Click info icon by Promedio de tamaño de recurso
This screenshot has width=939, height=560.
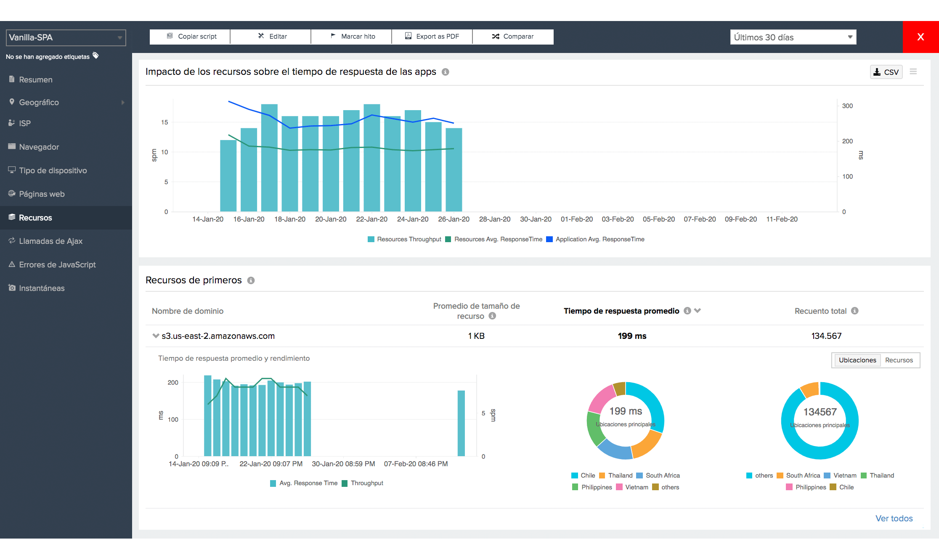coord(492,316)
